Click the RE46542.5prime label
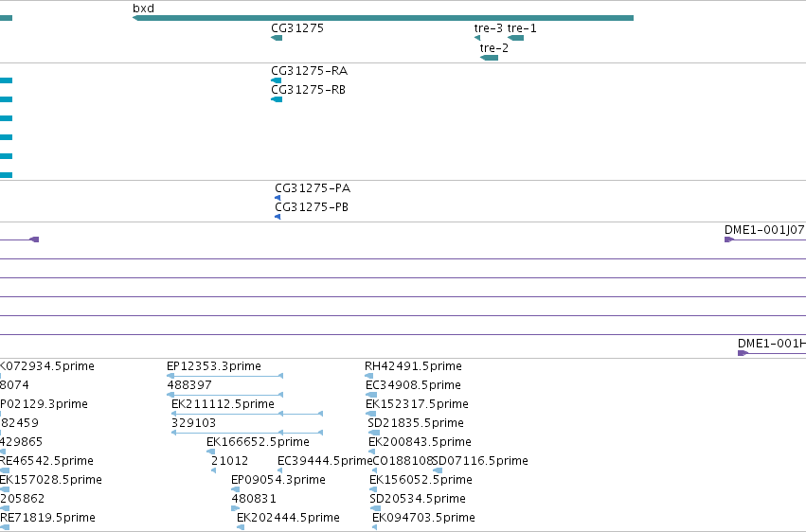 46,461
